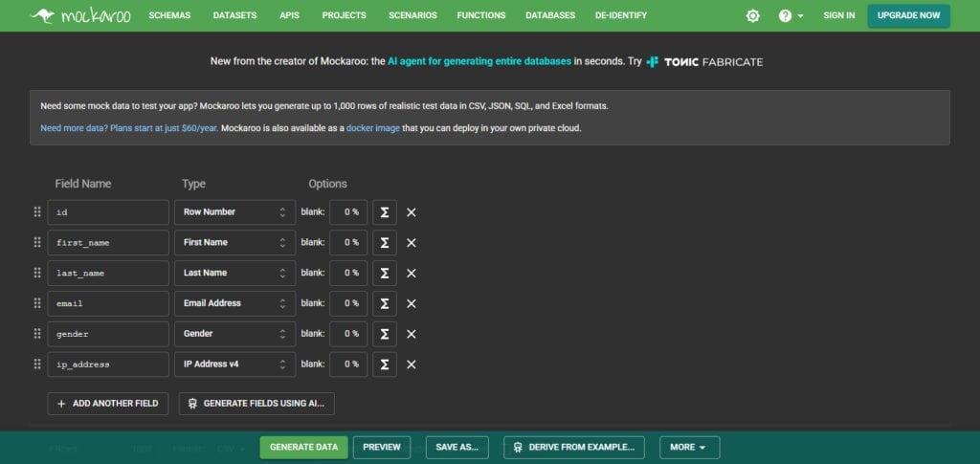The image size is (980, 464).
Task: Edit blank percentage for gender field
Action: click(x=348, y=334)
